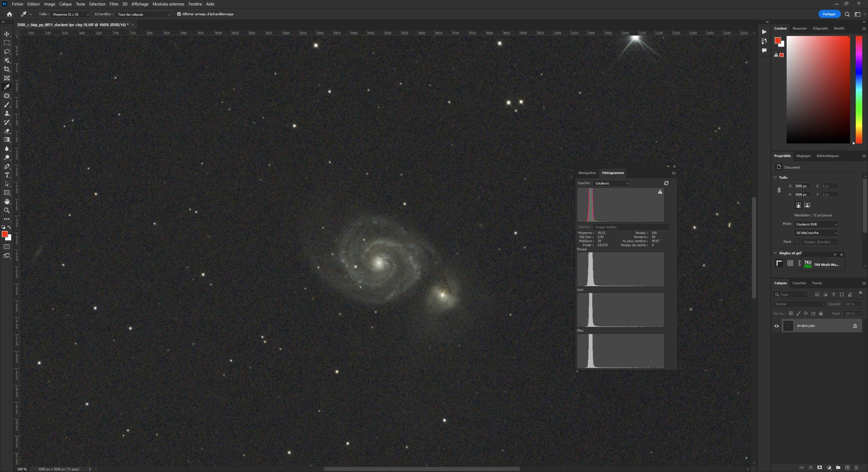Collapse the Règles et grilles section

pyautogui.click(x=775, y=253)
